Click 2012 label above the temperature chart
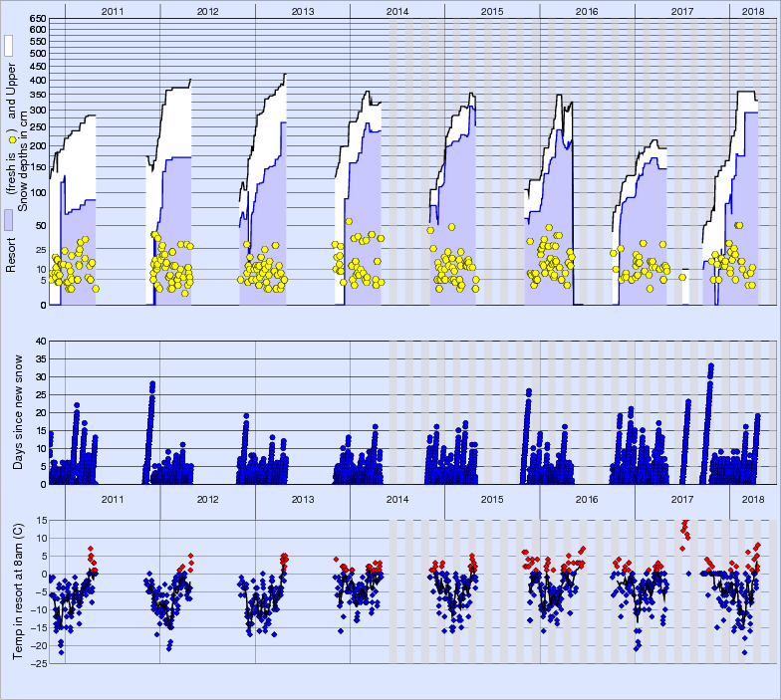Screen dimensions: 781x700 (207, 499)
